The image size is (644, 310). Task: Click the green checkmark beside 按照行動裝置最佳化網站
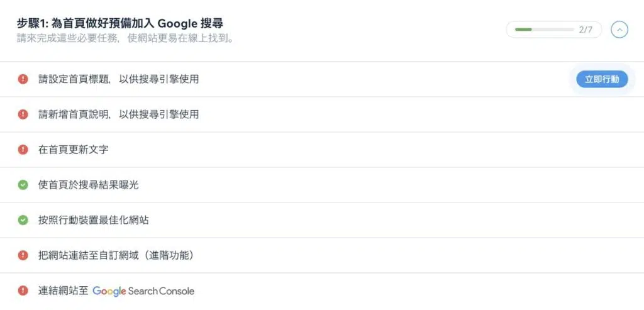[x=23, y=221]
